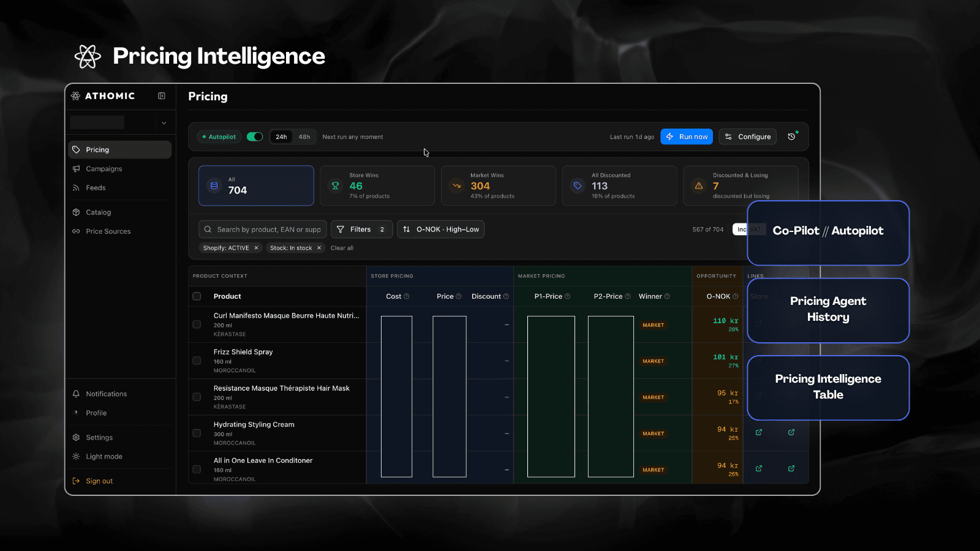Click the Price column info icon

pos(459,296)
